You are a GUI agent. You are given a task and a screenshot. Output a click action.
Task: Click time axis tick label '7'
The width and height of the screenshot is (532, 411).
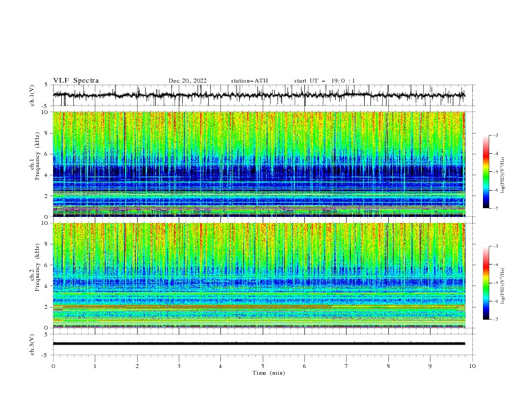[x=347, y=366]
